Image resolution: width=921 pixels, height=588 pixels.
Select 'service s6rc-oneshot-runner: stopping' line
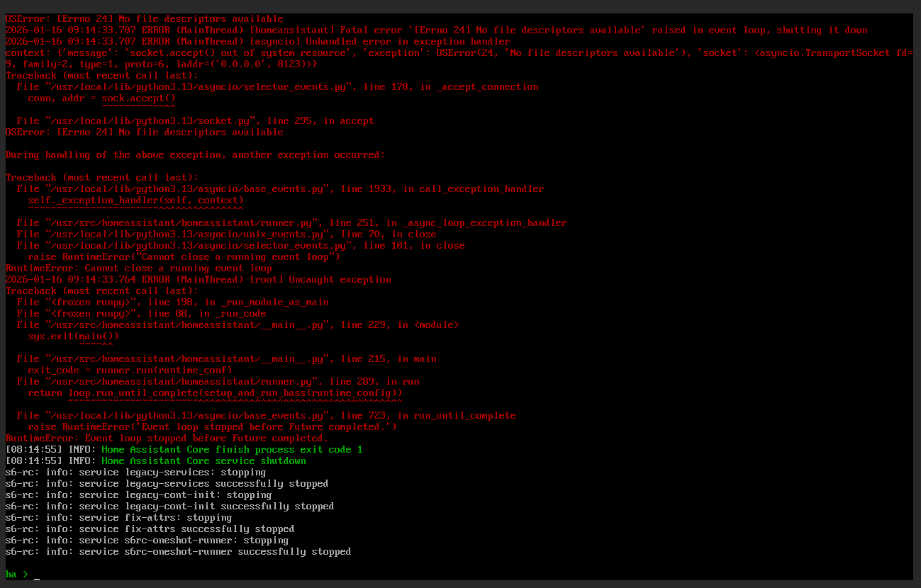point(147,541)
